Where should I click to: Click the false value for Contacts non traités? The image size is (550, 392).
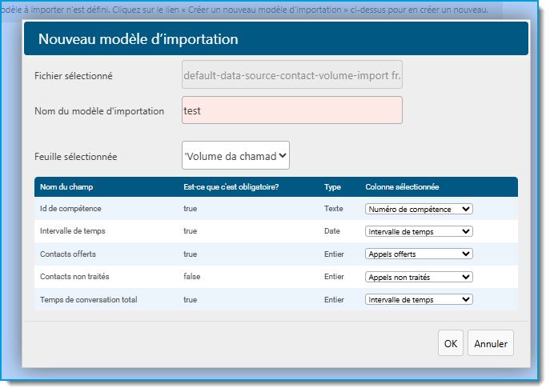[x=191, y=277]
